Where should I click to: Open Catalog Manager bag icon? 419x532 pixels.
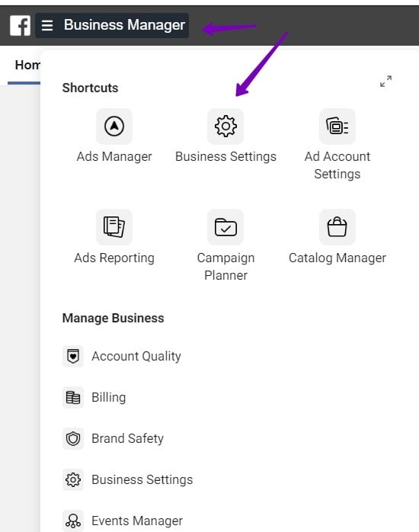pos(337,227)
